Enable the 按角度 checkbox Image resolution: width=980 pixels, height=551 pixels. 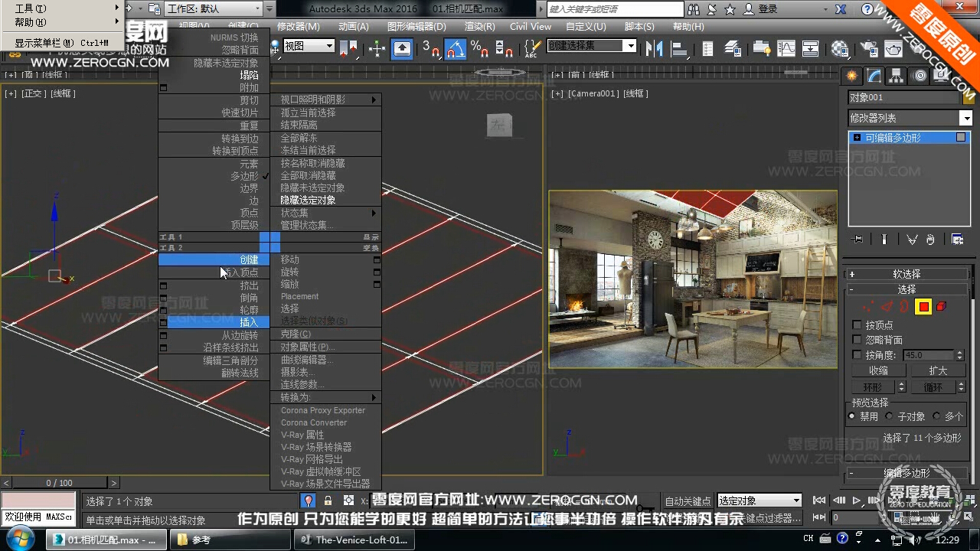click(857, 355)
